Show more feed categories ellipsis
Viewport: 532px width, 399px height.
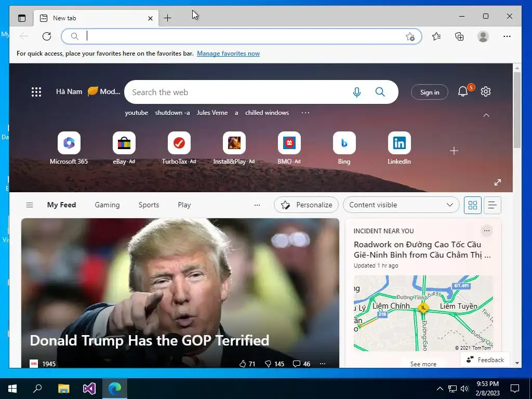(257, 205)
